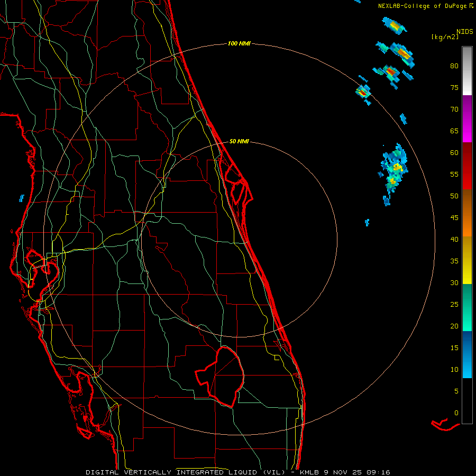
Task: Click the scale value 0
Action: [x=456, y=413]
